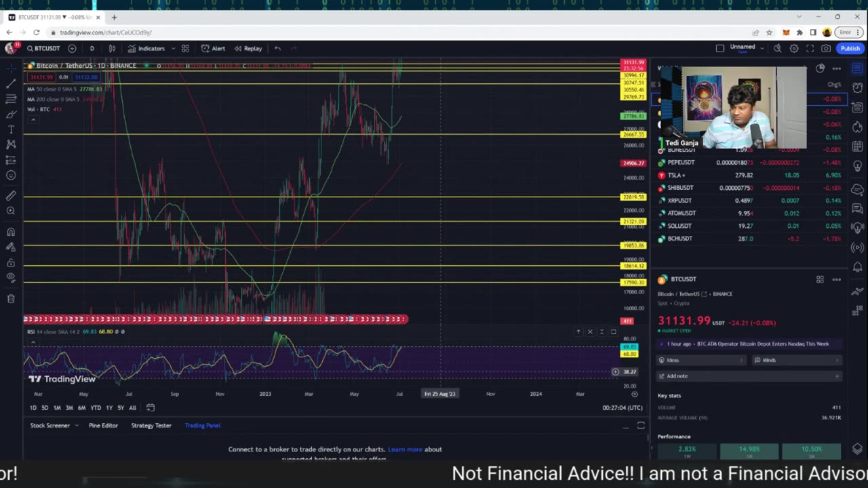Click the compare or add symbol plus icon
The image size is (868, 488).
[72, 48]
